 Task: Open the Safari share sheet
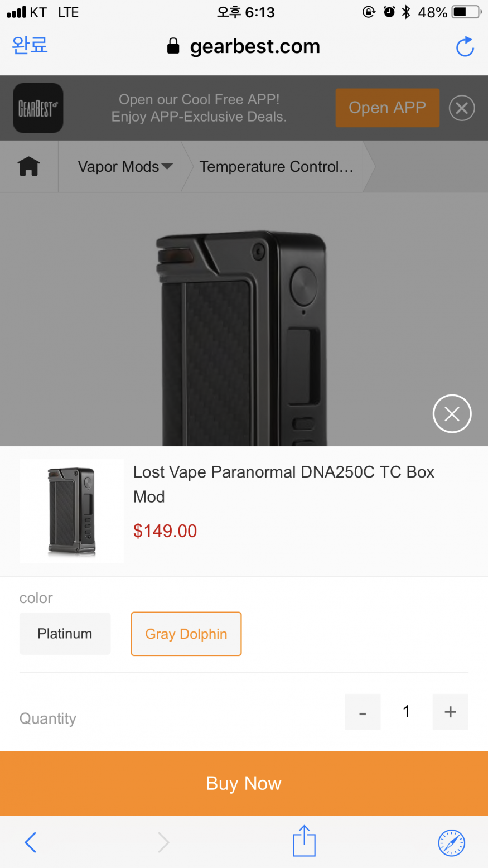coord(304,841)
